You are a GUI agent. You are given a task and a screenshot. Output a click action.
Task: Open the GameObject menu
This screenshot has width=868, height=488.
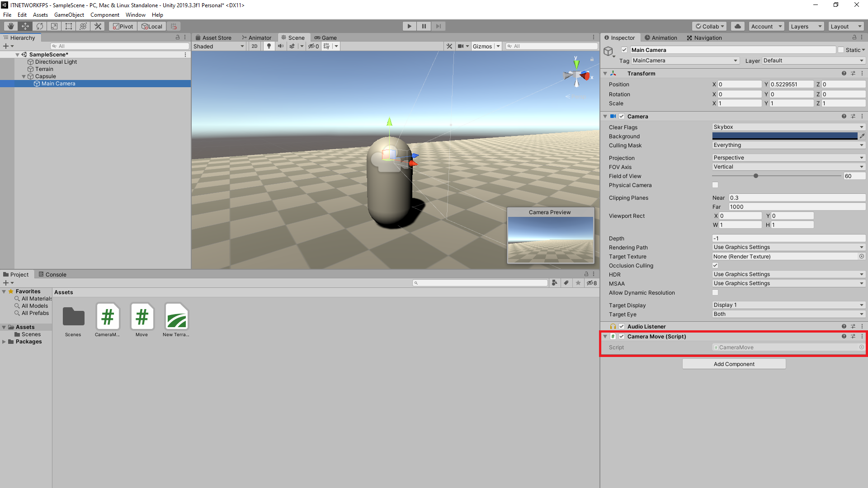click(x=69, y=14)
